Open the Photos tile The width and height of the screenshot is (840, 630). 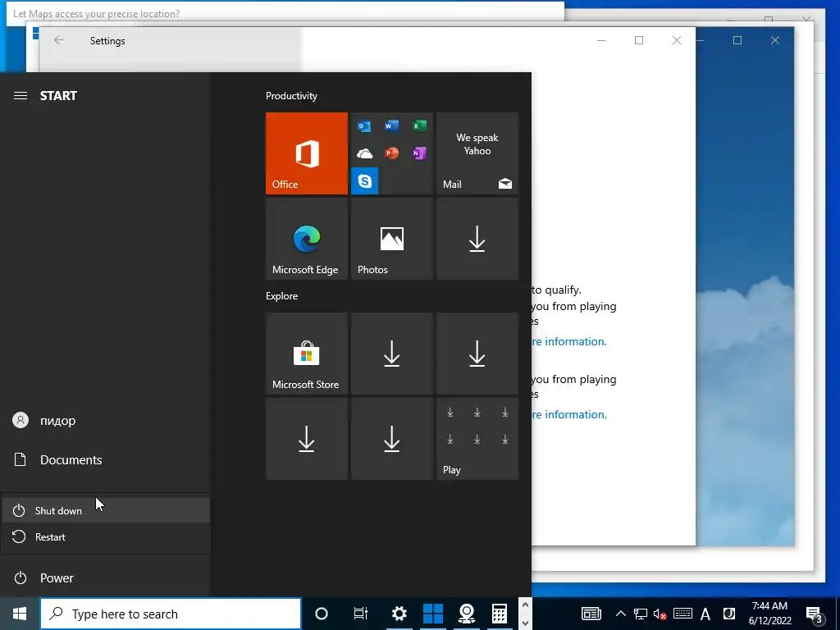tap(391, 239)
